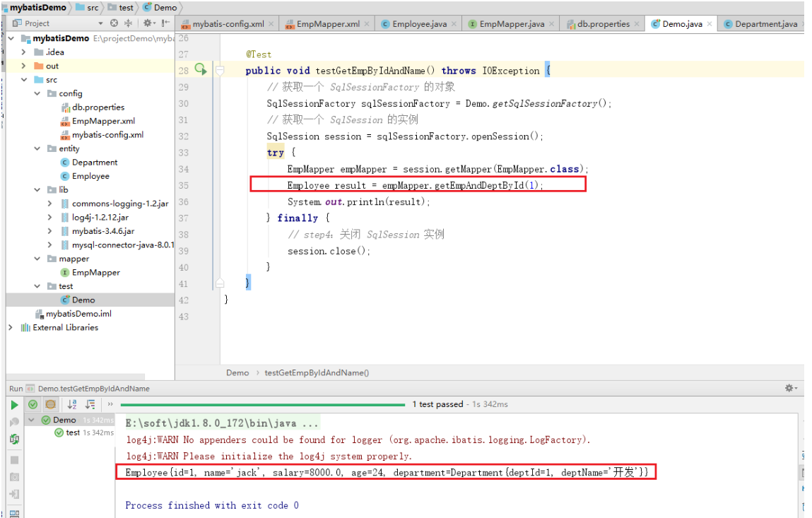The height and width of the screenshot is (518, 812).
Task: Click the fold end marker at line 41
Action: pos(220,283)
